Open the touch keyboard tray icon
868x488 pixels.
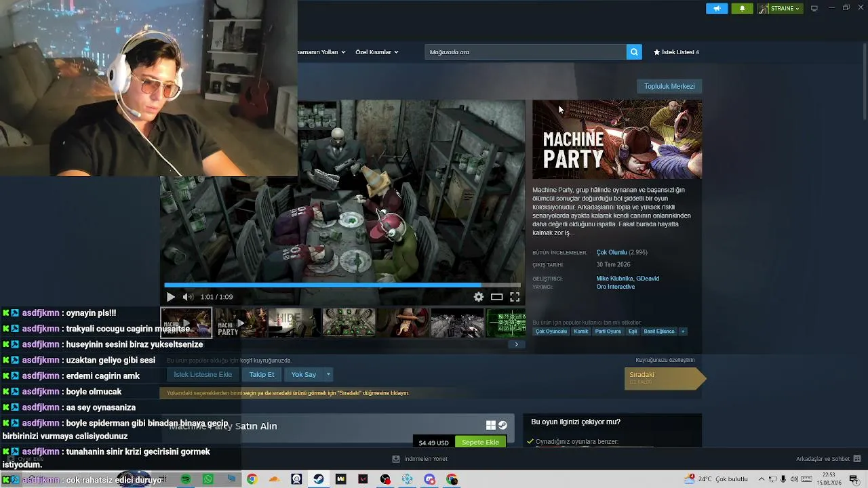click(x=806, y=479)
